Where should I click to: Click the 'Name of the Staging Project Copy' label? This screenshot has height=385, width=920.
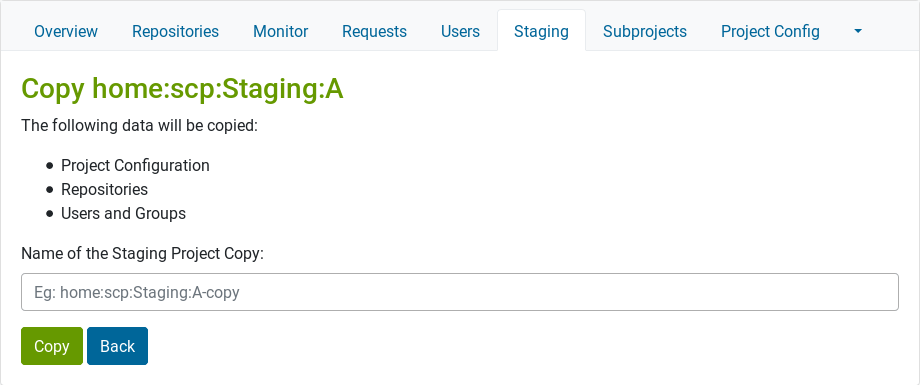click(x=143, y=254)
